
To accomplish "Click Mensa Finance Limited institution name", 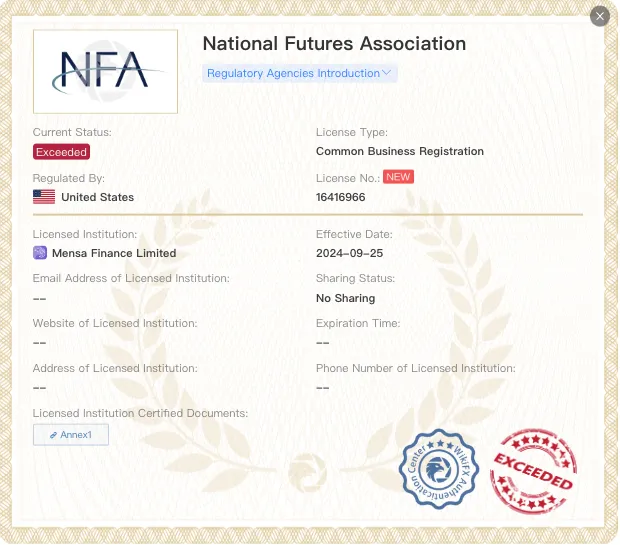I will (x=114, y=253).
